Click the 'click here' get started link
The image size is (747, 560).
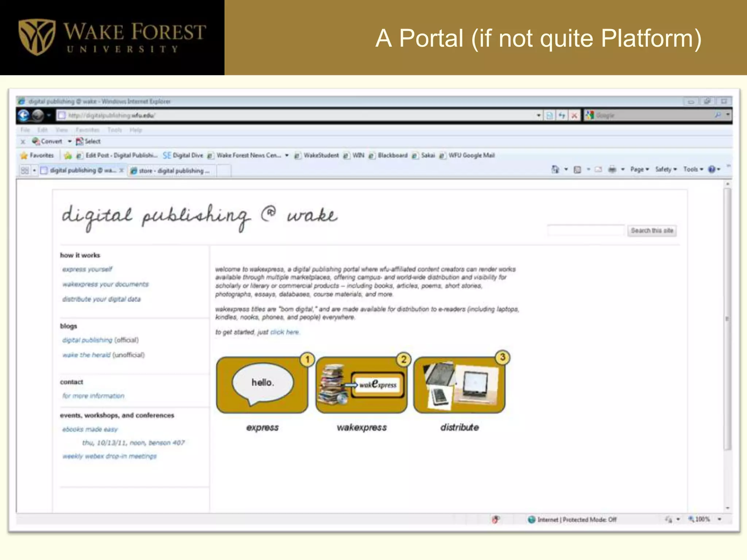[285, 332]
